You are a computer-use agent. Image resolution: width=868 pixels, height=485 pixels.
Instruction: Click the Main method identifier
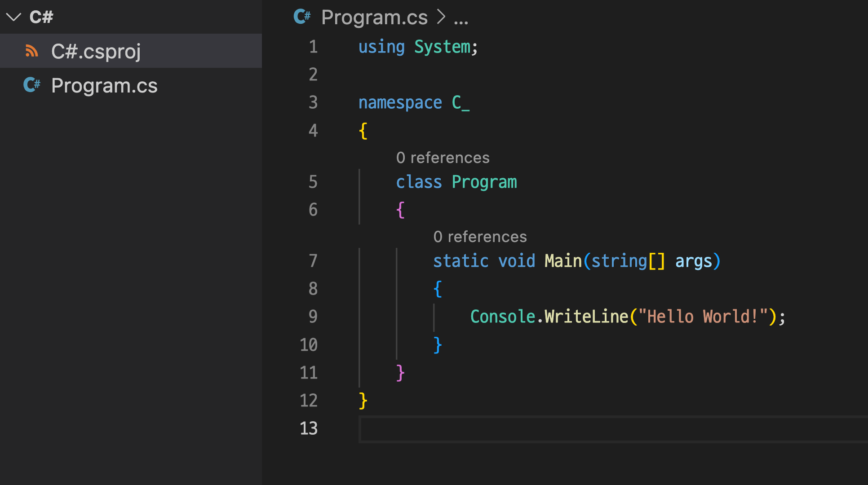click(x=563, y=261)
